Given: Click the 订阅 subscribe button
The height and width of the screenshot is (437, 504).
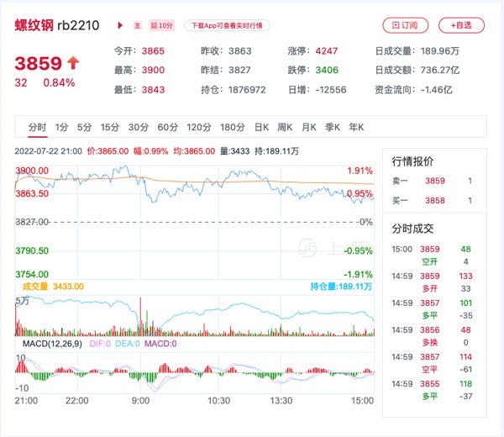Looking at the screenshot, I should (x=406, y=25).
